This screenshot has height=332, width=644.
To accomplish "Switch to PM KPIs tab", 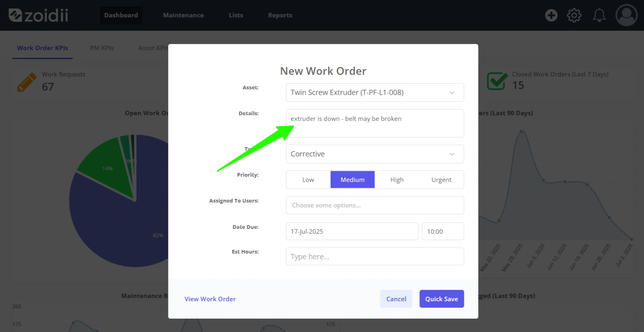I will point(102,48).
